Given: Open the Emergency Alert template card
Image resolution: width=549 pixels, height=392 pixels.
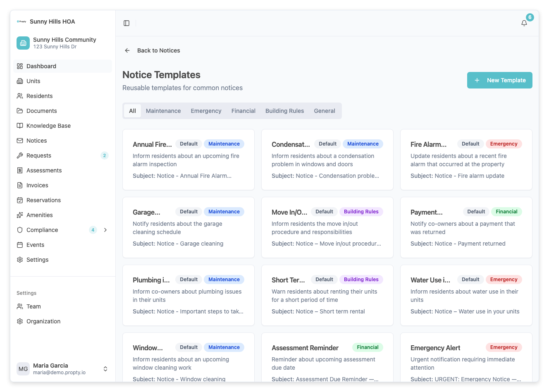Looking at the screenshot, I should 466,360.
